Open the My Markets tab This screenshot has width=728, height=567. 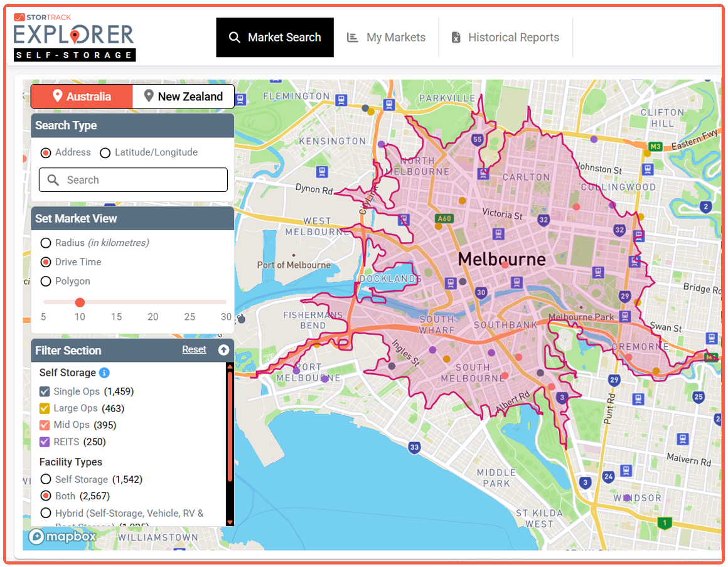[386, 38]
